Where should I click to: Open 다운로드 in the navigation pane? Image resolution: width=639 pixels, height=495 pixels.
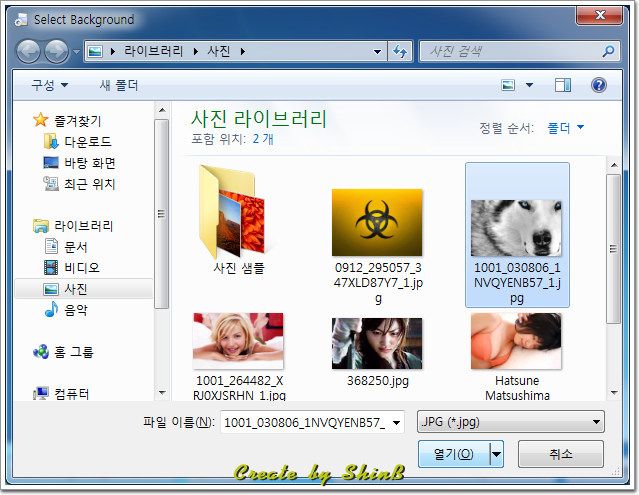pyautogui.click(x=87, y=141)
